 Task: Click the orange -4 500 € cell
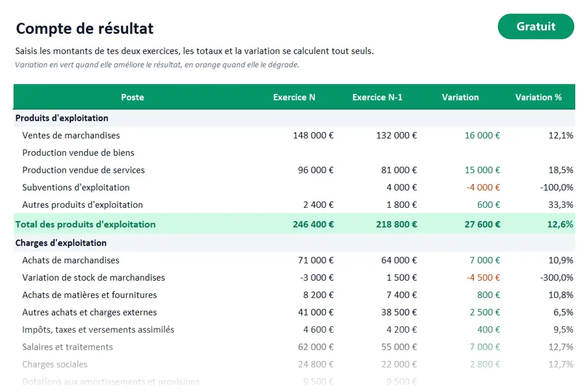(x=483, y=277)
